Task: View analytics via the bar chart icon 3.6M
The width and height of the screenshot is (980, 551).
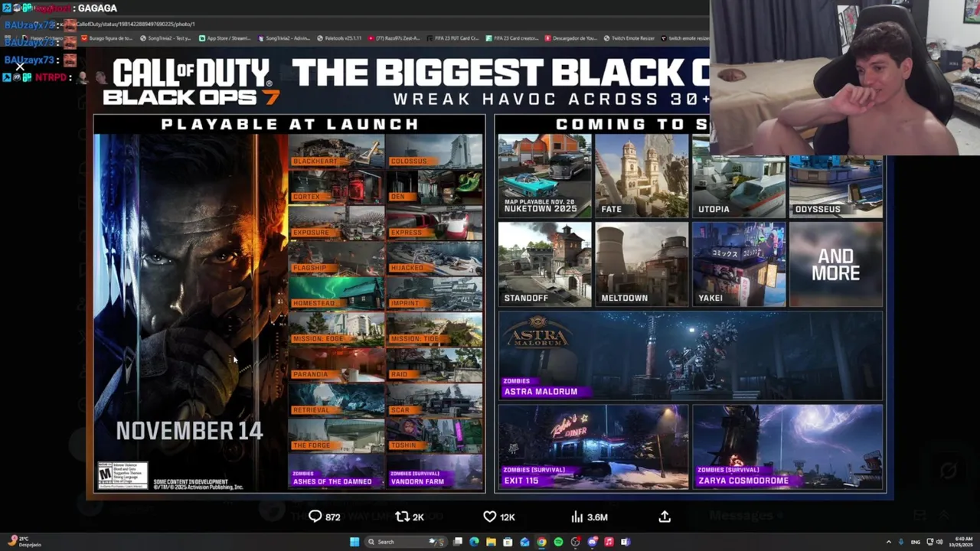Action: [590, 517]
